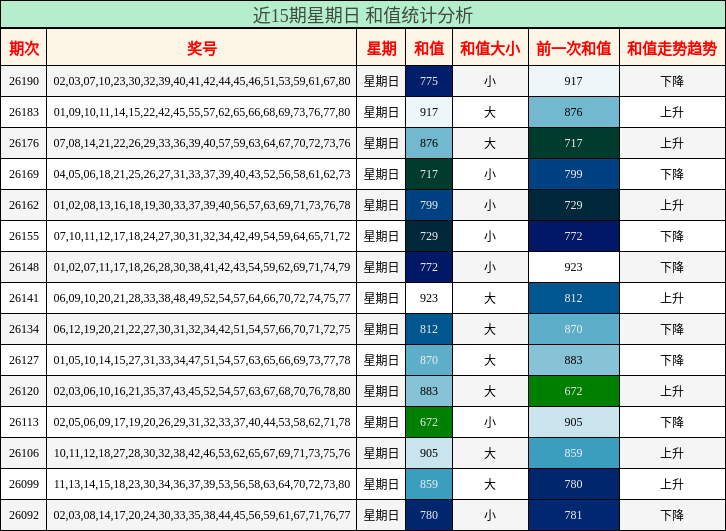
Task: Click the 前一次和值 column header
Action: [x=573, y=48]
